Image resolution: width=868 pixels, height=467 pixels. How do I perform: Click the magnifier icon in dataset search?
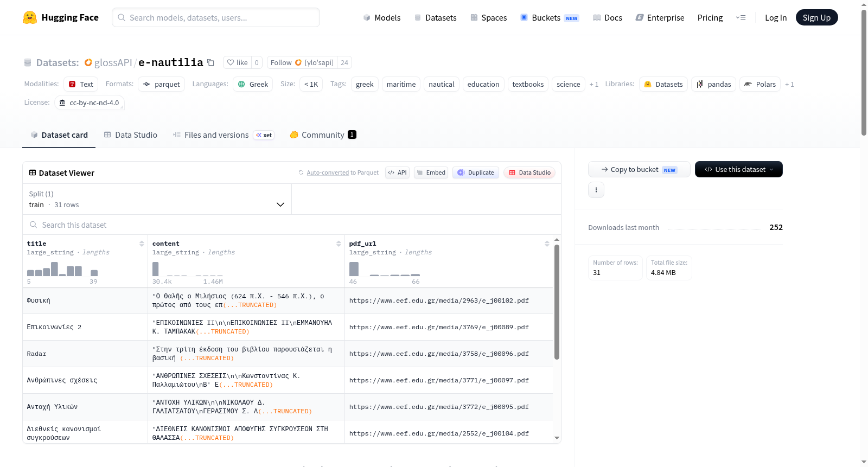(x=34, y=225)
